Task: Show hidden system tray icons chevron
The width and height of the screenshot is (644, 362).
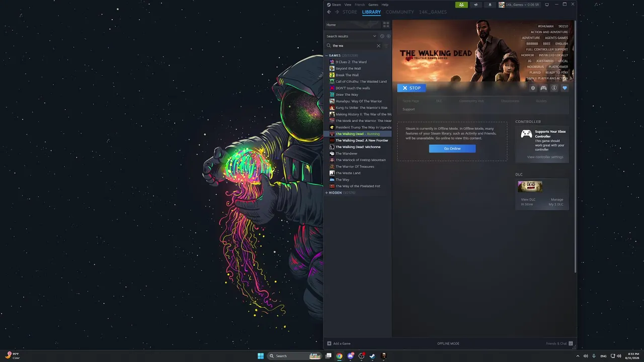Action: pos(578,356)
